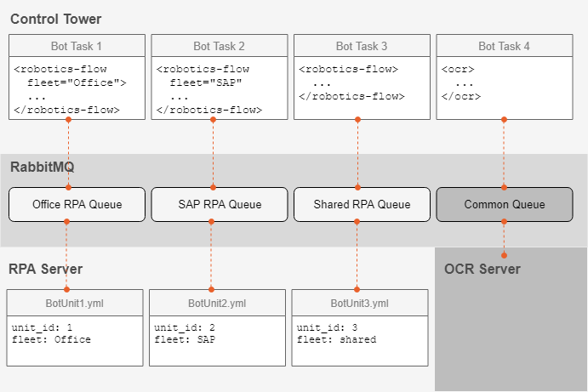Image resolution: width=588 pixels, height=392 pixels.
Task: Select the SAP RPA Queue box
Action: click(x=220, y=204)
